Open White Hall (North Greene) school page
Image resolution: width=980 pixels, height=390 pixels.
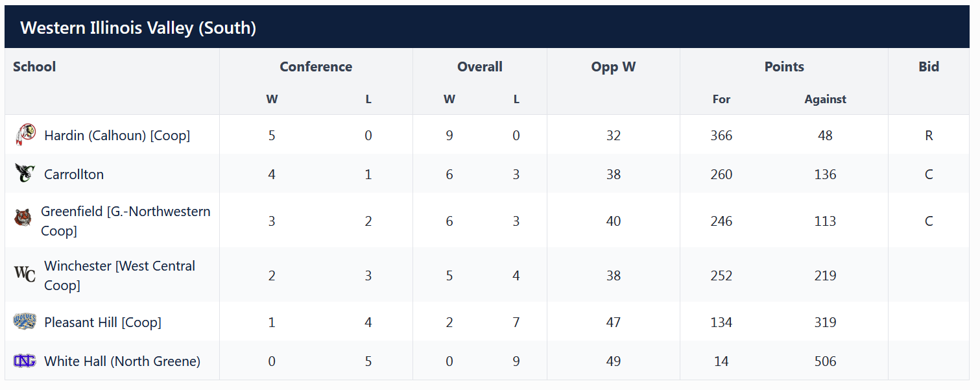click(122, 361)
